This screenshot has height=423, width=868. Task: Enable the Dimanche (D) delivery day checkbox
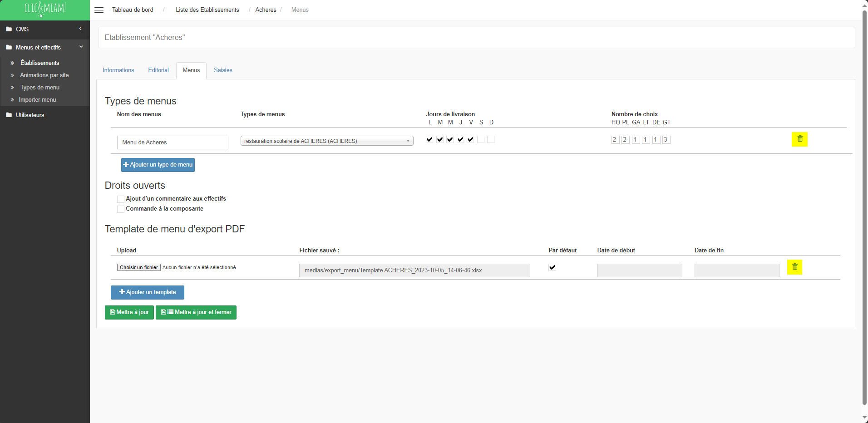coord(491,139)
